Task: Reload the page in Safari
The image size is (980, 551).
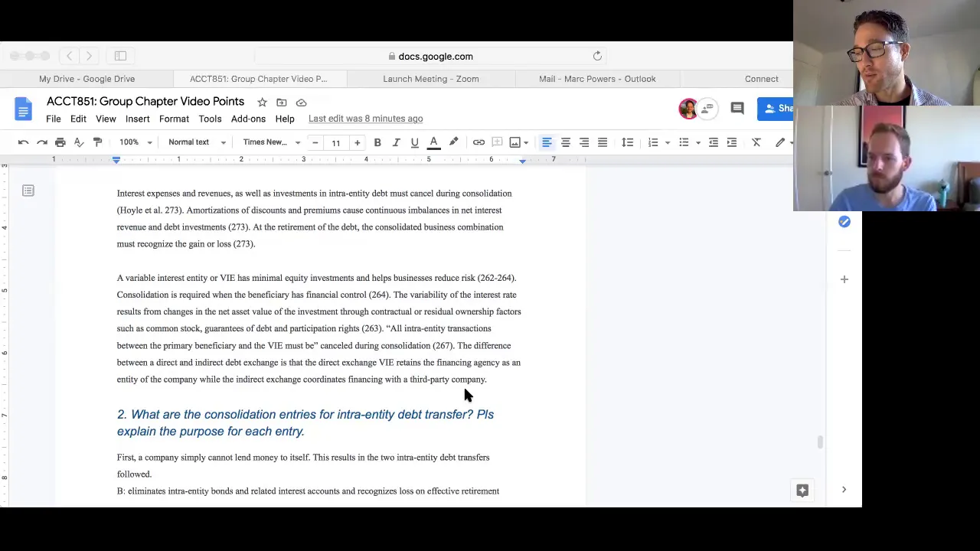Action: (x=597, y=56)
